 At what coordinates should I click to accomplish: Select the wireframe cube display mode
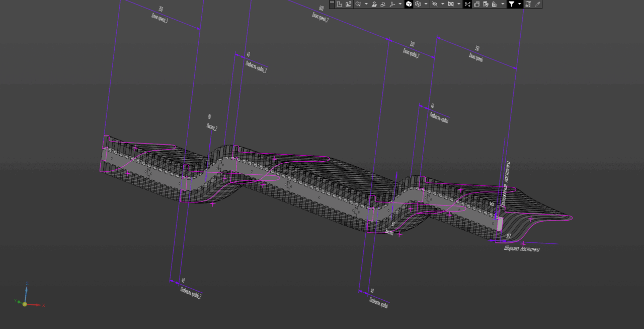pyautogui.click(x=418, y=4)
